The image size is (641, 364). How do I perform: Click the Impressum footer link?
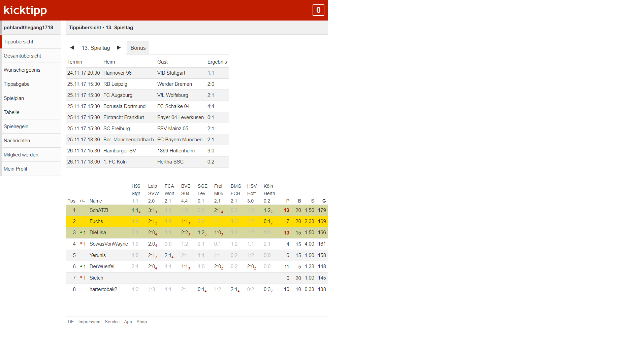click(89, 322)
